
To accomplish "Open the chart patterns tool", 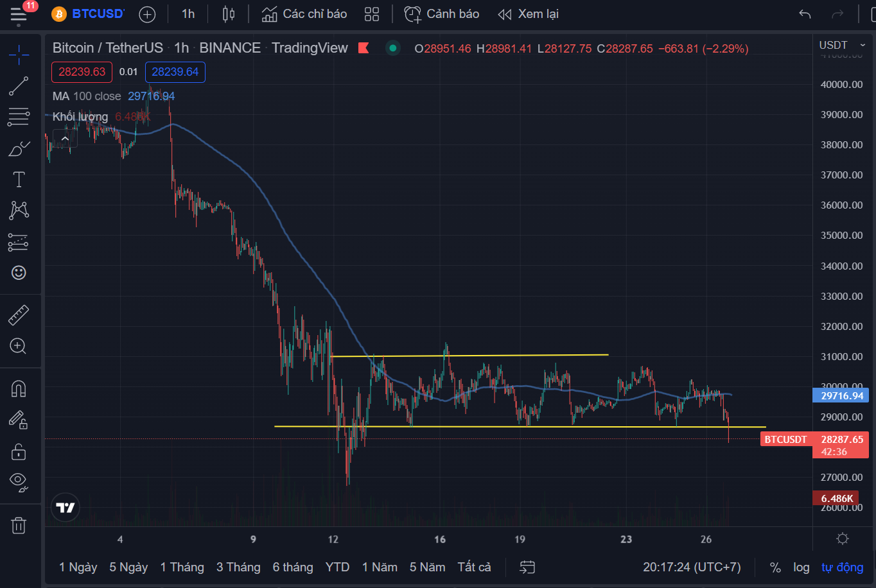I will point(19,211).
